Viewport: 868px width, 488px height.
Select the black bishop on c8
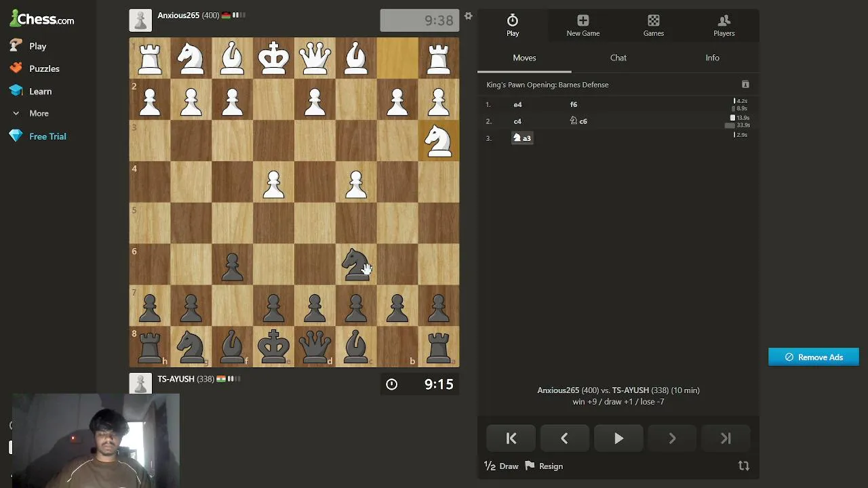(x=356, y=347)
